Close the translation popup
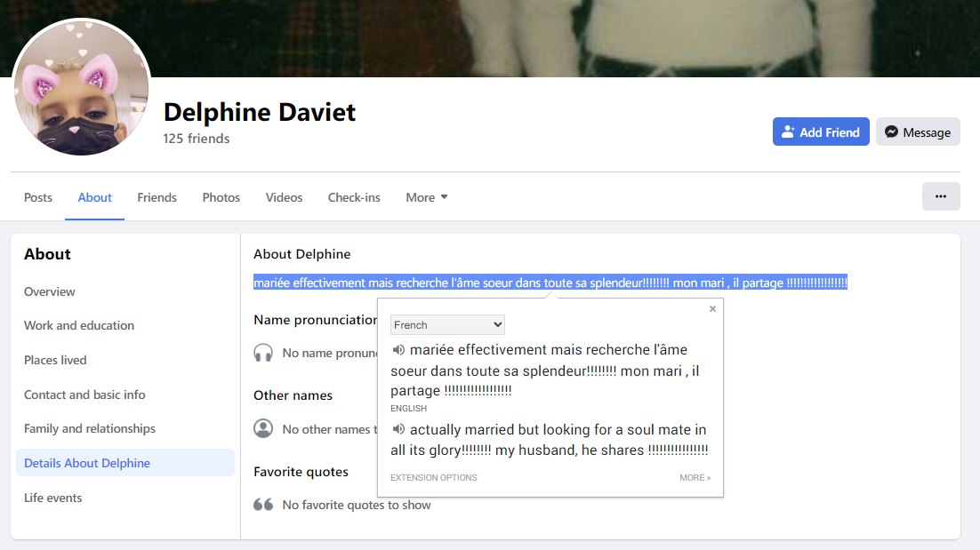980x550 pixels. pyautogui.click(x=712, y=308)
